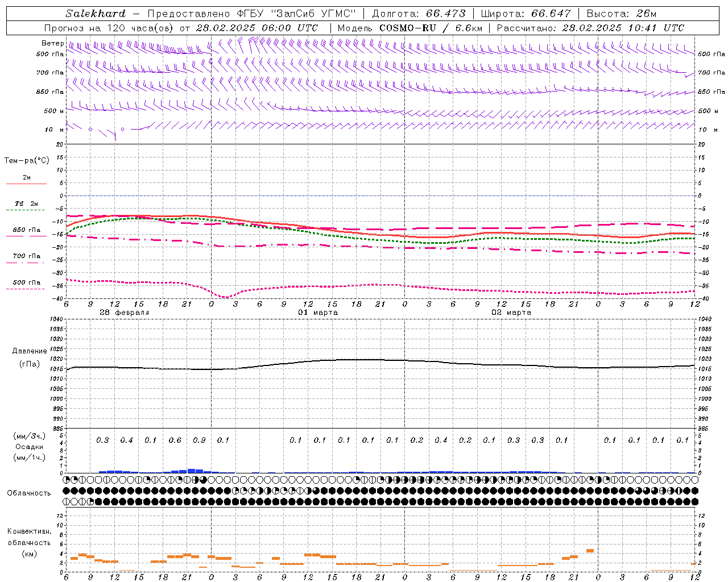Click the 'Модель COSMO-RU / 6.6км' model label

[410, 28]
